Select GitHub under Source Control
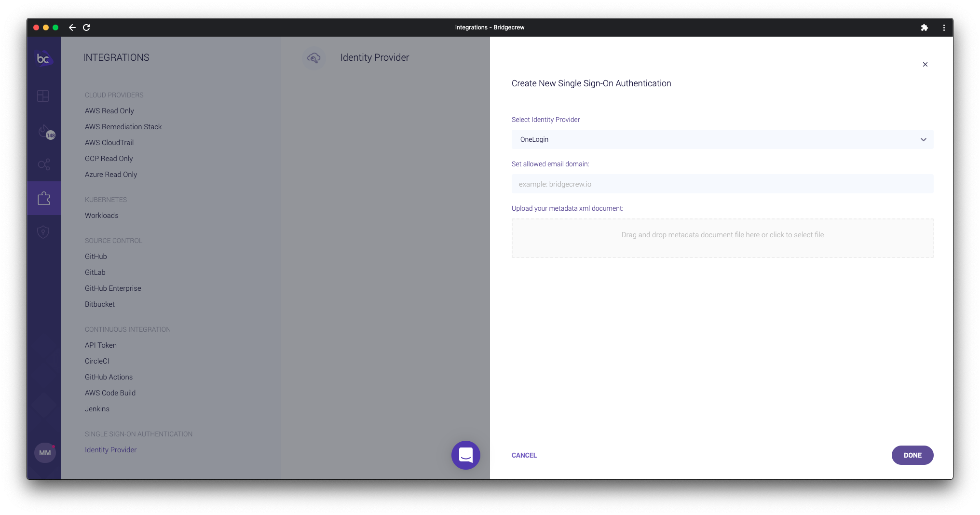Image resolution: width=980 pixels, height=515 pixels. coord(96,257)
